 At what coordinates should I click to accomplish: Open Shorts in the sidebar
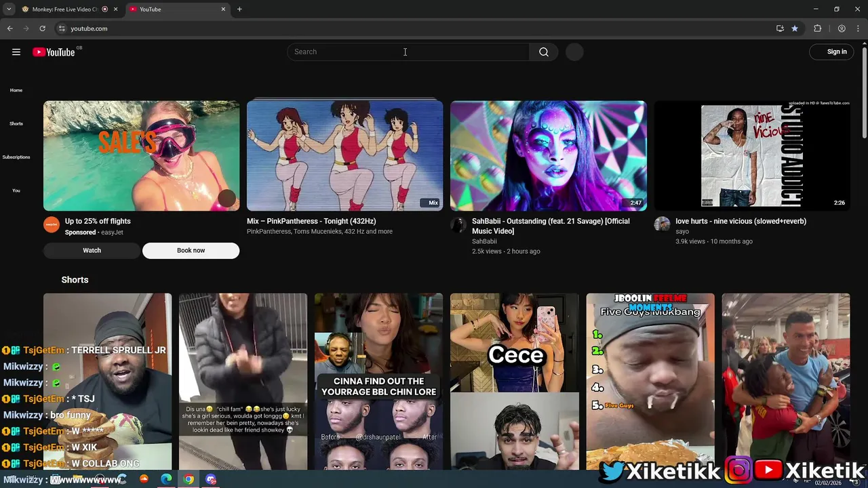pos(16,123)
